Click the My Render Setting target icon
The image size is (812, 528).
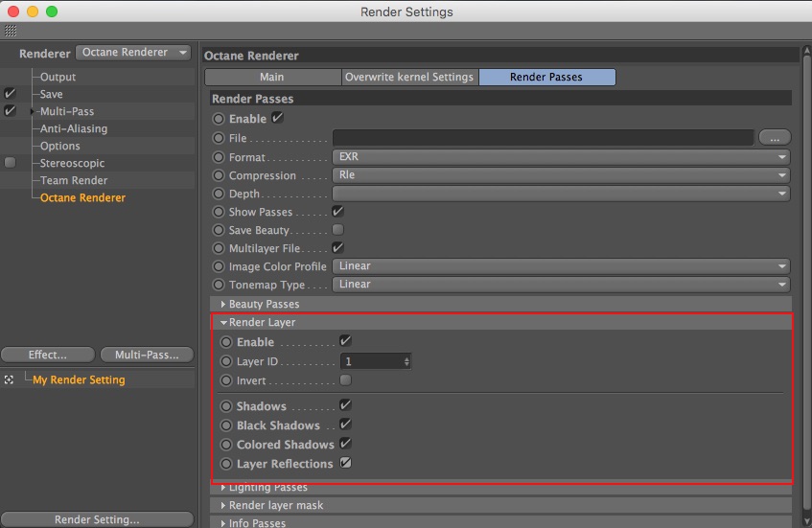pos(9,379)
